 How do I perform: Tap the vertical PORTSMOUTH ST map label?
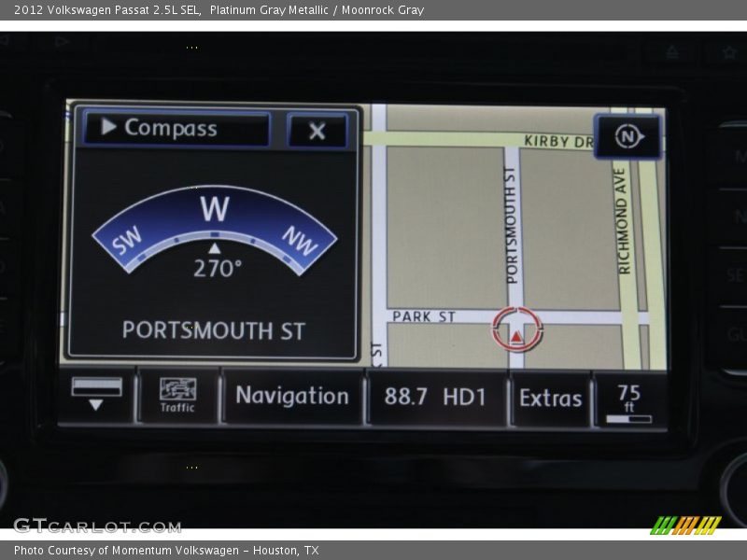tap(511, 225)
